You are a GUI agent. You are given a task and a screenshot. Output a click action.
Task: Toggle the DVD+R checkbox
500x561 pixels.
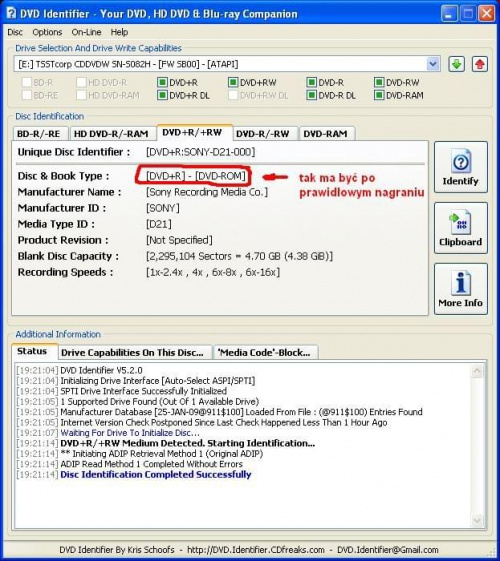(x=162, y=83)
